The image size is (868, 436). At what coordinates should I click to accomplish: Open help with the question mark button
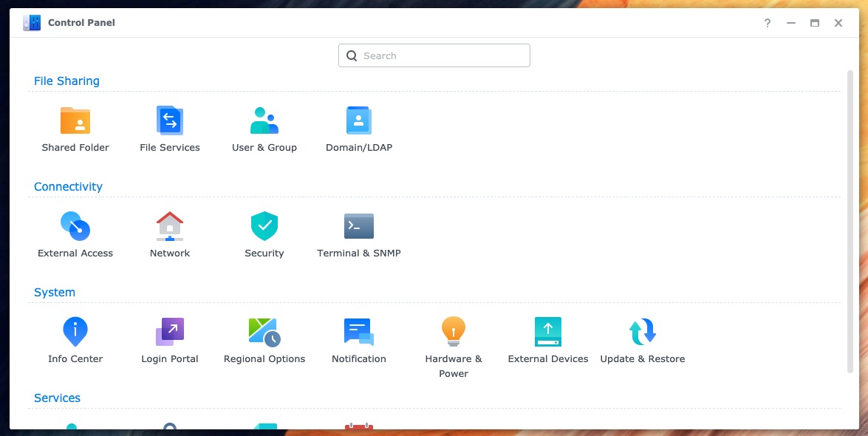coord(768,23)
